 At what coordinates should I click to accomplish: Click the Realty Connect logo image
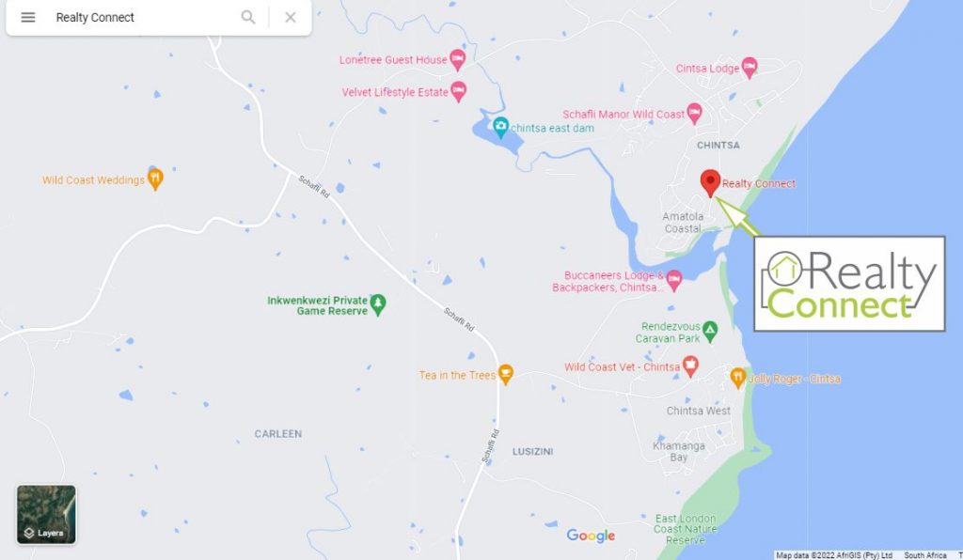point(849,284)
